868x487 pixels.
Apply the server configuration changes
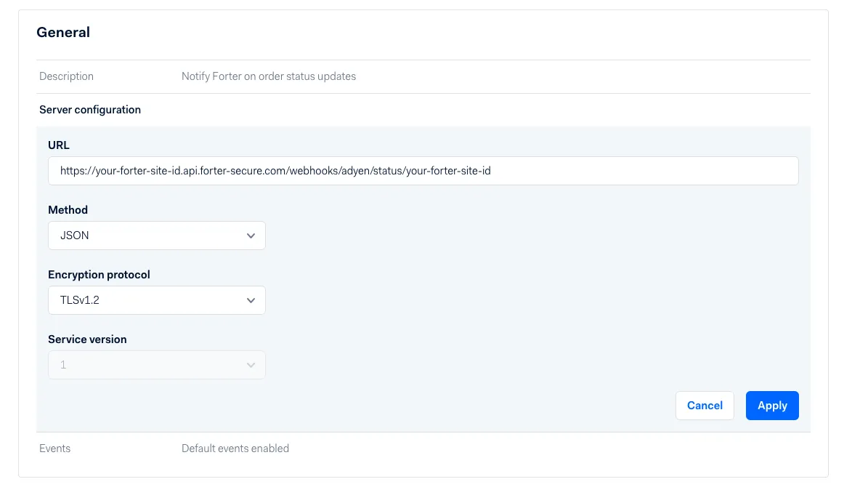[771, 406]
